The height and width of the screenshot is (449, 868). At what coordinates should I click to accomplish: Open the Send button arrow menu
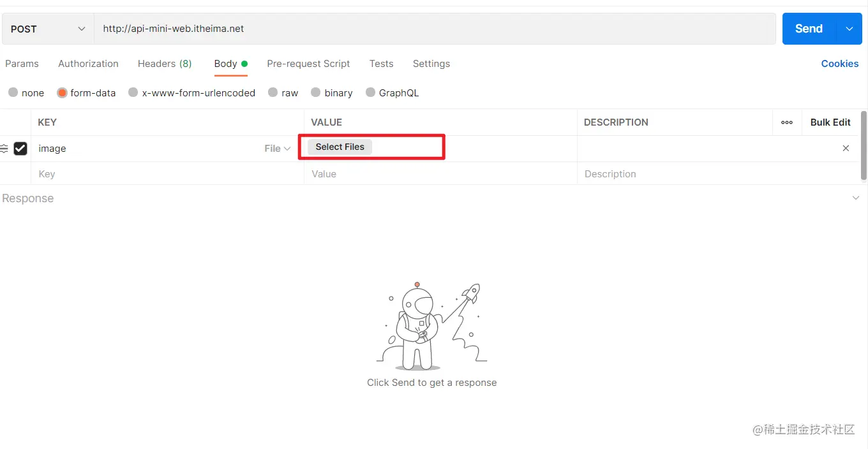[849, 29]
